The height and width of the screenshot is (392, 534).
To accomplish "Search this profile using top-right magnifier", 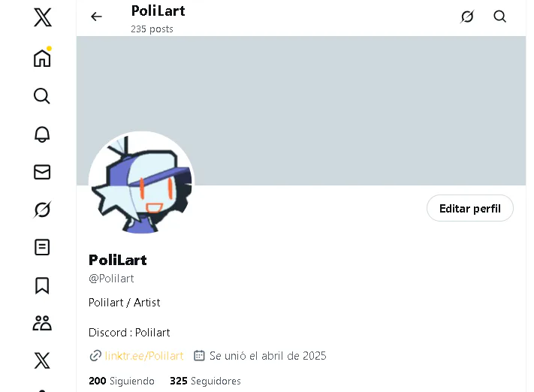I will pos(500,17).
